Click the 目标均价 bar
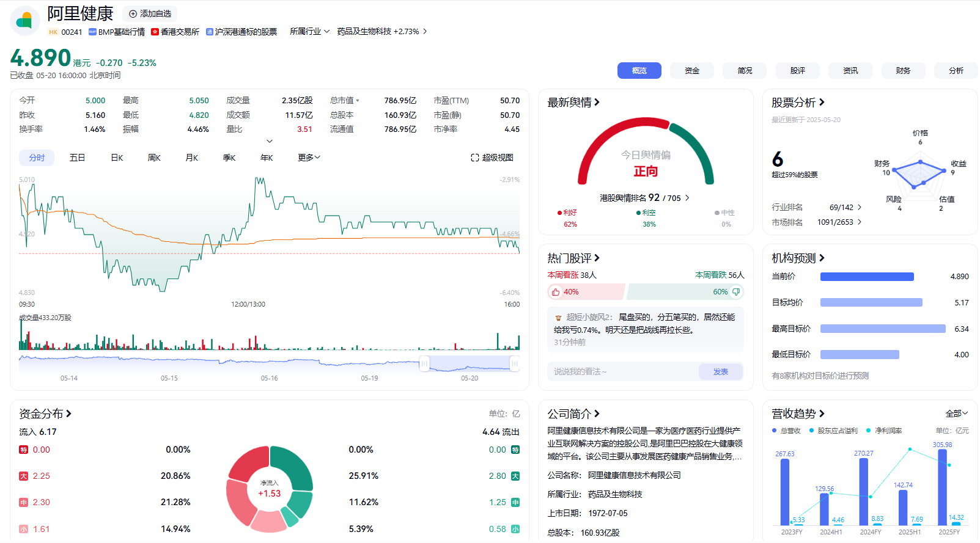 tap(871, 302)
